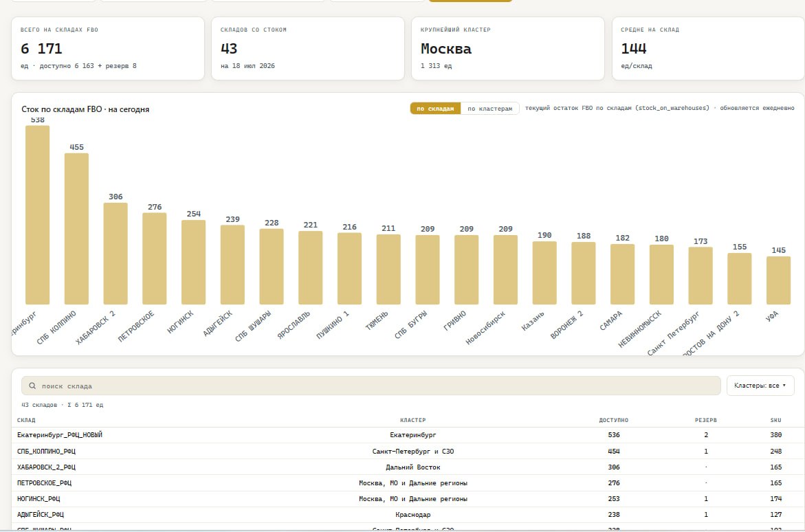Click the tallest bar valued 538

(38, 215)
